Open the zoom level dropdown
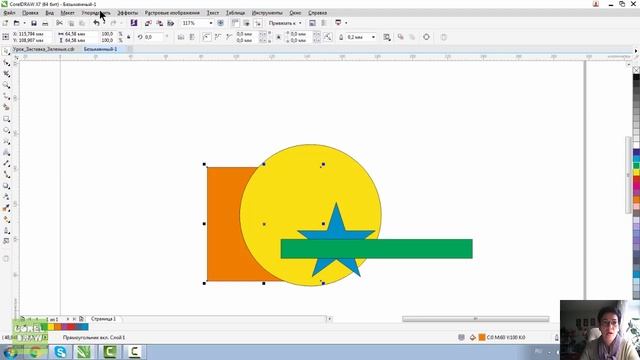The image size is (640, 360). (211, 23)
